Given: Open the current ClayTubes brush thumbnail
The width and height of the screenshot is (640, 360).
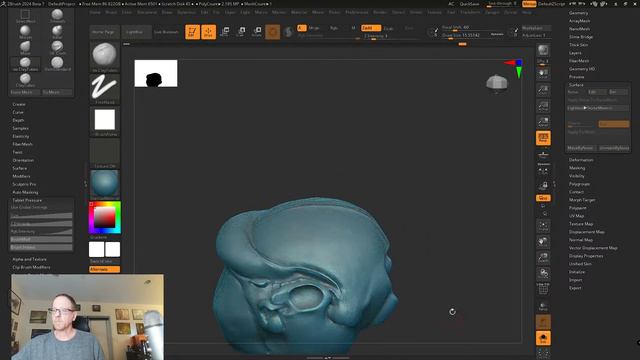Looking at the screenshot, I should coord(104,57).
